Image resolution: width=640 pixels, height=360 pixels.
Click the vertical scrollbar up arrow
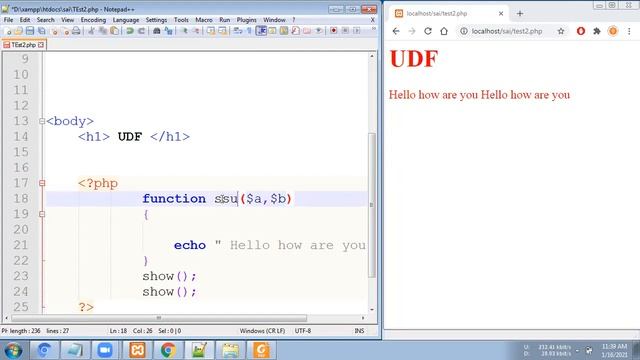[371, 56]
